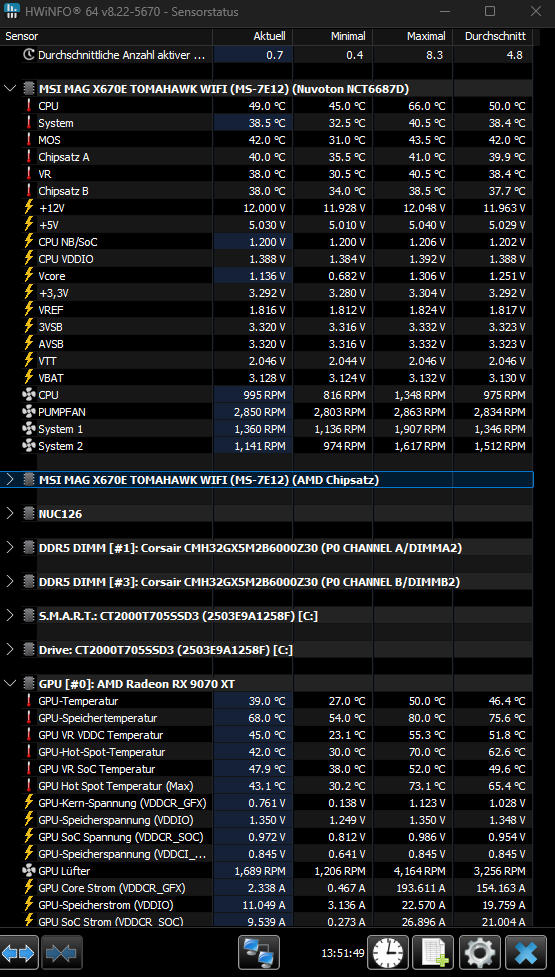Click the fan icon beside GPU Lüfter
This screenshot has height=977, width=555.
tap(29, 870)
